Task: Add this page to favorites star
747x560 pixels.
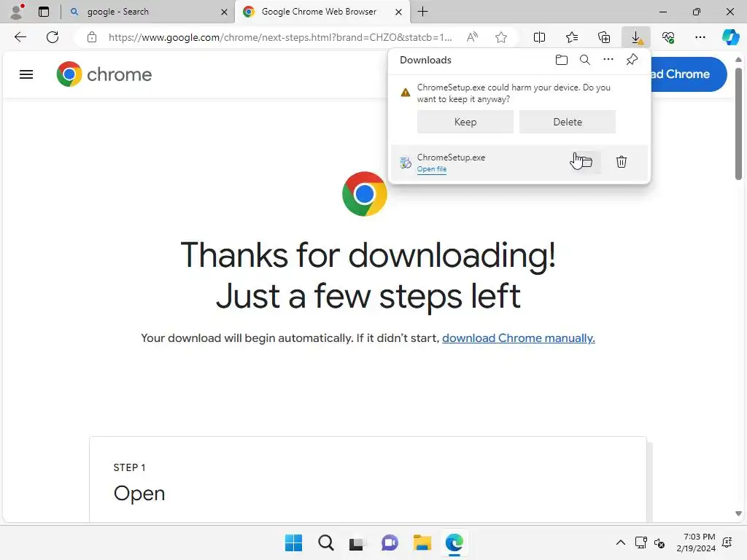Action: pyautogui.click(x=501, y=37)
